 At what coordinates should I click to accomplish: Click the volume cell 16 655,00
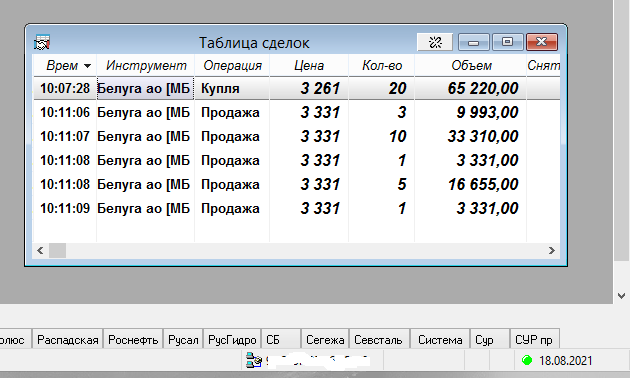click(x=471, y=184)
